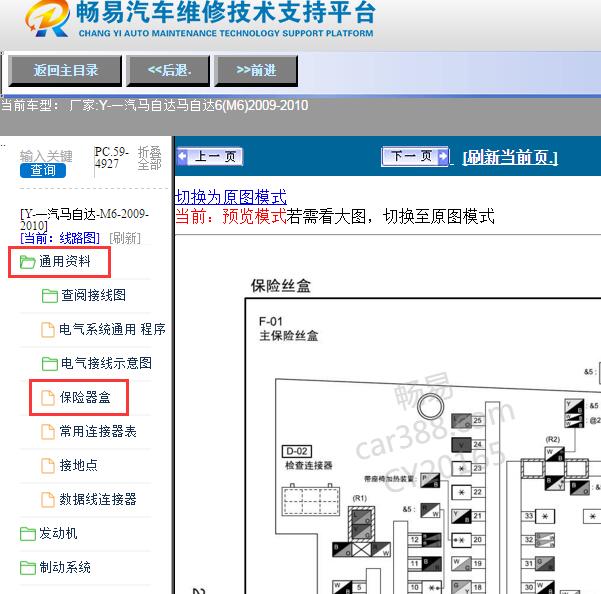The width and height of the screenshot is (601, 594).
Task: Click the [Y-一汽马自达-M6-2009-2010] heading text
Action: click(x=84, y=220)
